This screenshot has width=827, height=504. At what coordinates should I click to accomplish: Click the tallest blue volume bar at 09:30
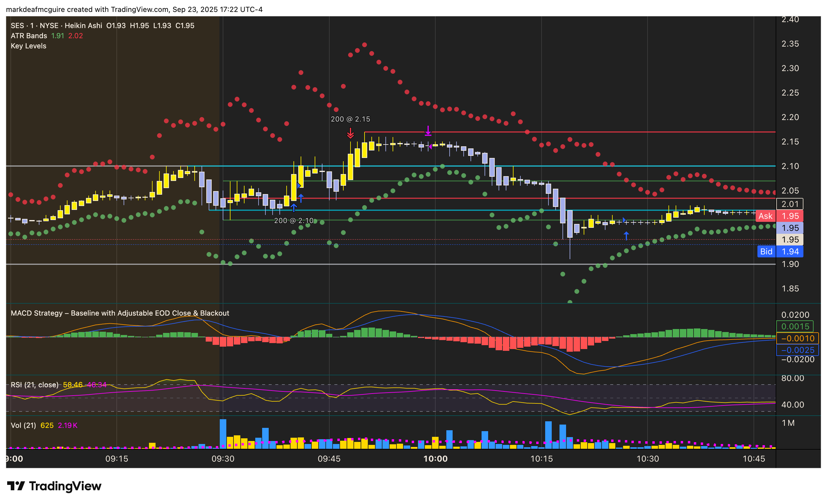[223, 434]
